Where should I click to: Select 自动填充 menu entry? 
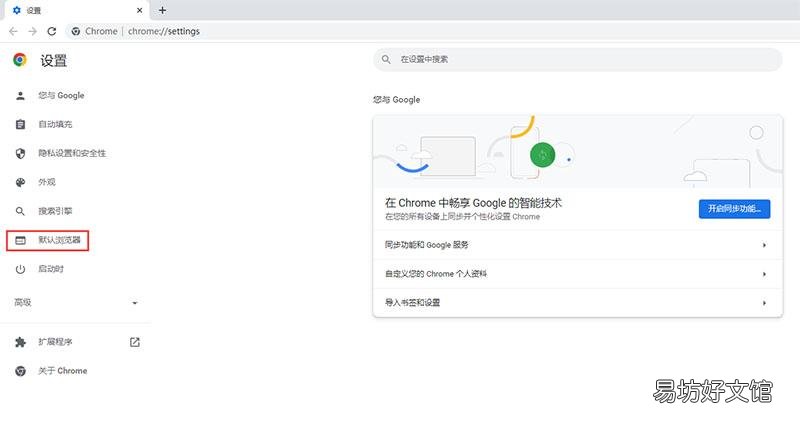(x=55, y=124)
